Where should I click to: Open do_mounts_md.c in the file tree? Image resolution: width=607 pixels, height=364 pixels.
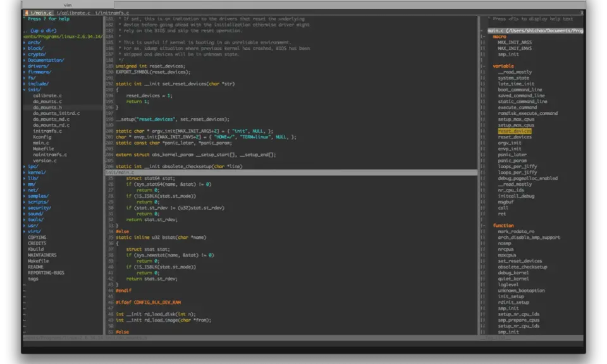[x=51, y=119]
